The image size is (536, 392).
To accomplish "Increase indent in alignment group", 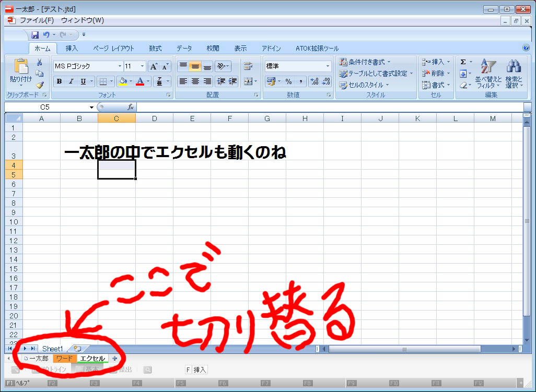I will point(233,81).
